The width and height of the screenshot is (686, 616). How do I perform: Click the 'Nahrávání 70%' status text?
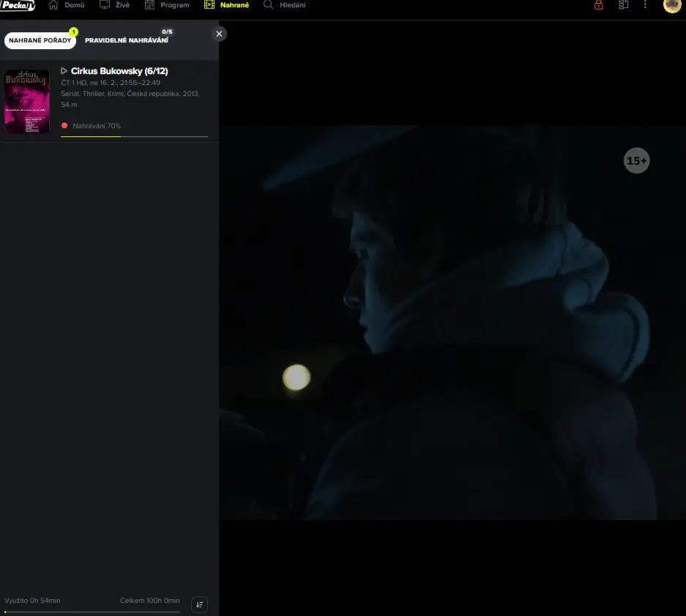97,126
